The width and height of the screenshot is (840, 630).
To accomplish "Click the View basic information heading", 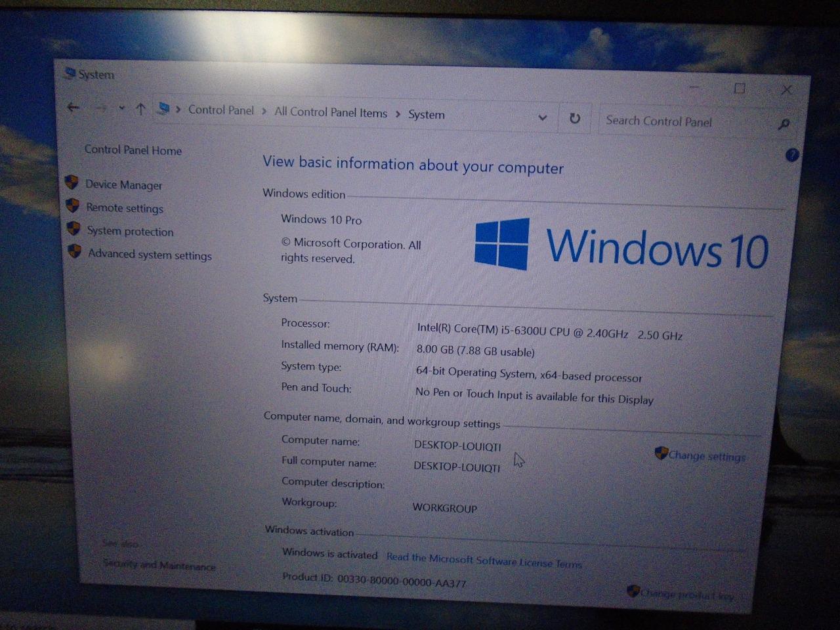I will 413,164.
